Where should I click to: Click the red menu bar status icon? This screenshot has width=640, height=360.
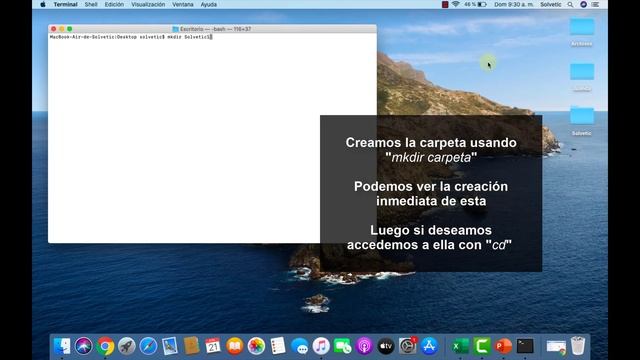[445, 4]
